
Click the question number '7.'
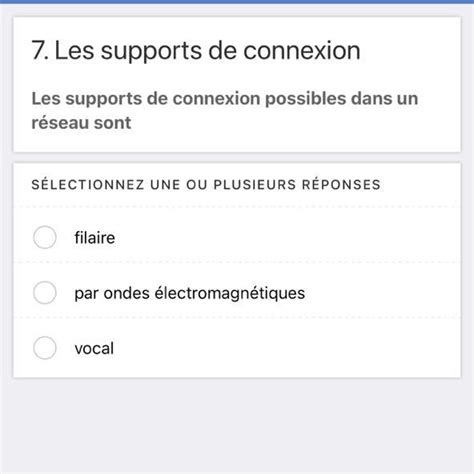pyautogui.click(x=40, y=51)
